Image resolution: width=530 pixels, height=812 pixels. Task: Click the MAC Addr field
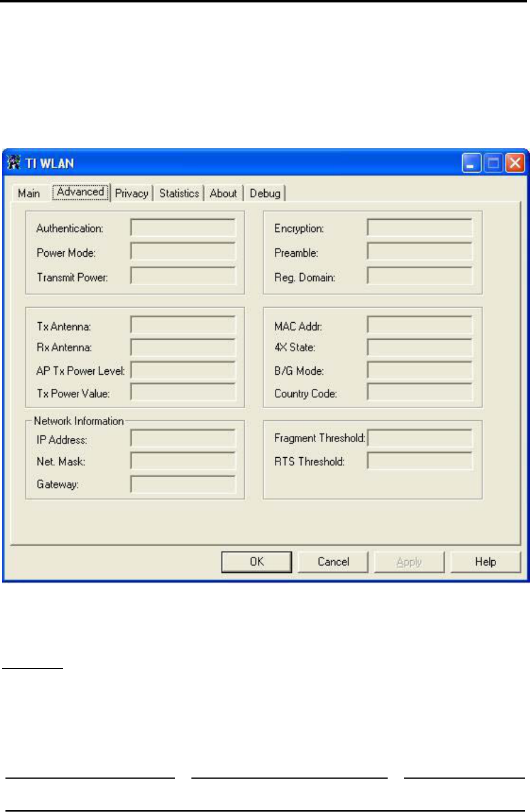[x=420, y=325]
